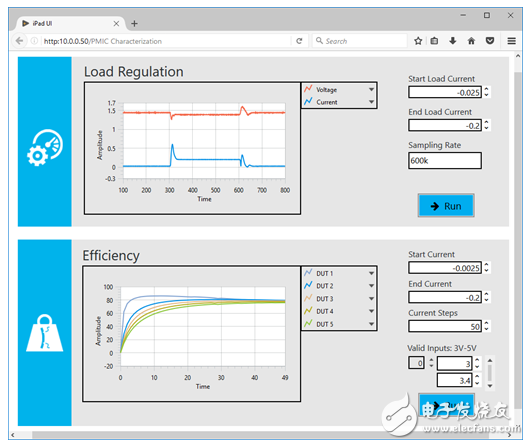Open the DUT 5 legend dropdown
The width and height of the screenshot is (529, 445).
[371, 324]
